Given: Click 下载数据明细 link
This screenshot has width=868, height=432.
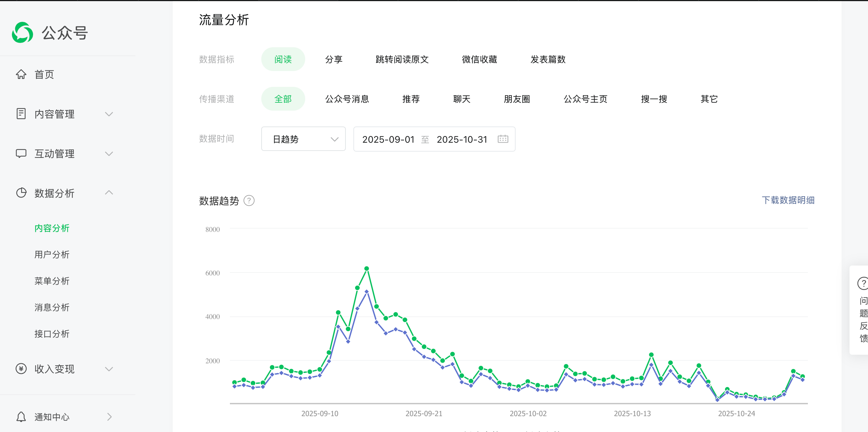Looking at the screenshot, I should pos(788,200).
